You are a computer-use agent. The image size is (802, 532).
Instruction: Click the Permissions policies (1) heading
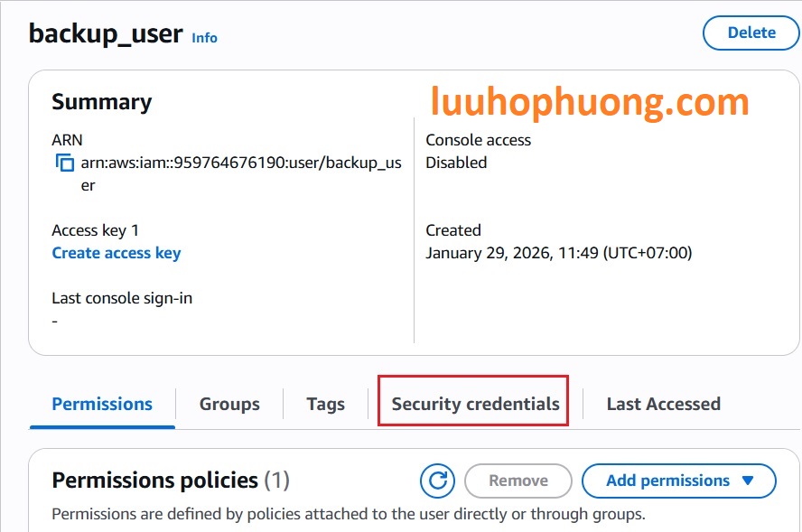[171, 480]
